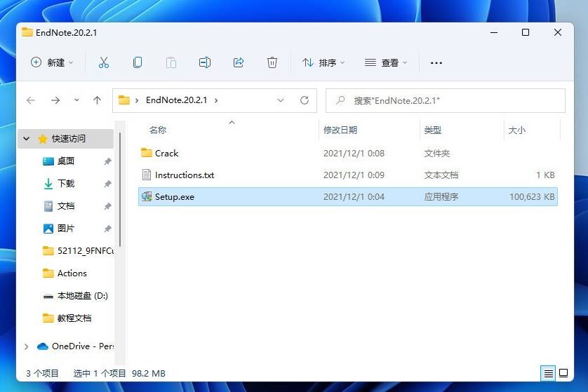Expand the OneDrive tree node
Viewport: 588px width, 392px height.
click(27, 346)
